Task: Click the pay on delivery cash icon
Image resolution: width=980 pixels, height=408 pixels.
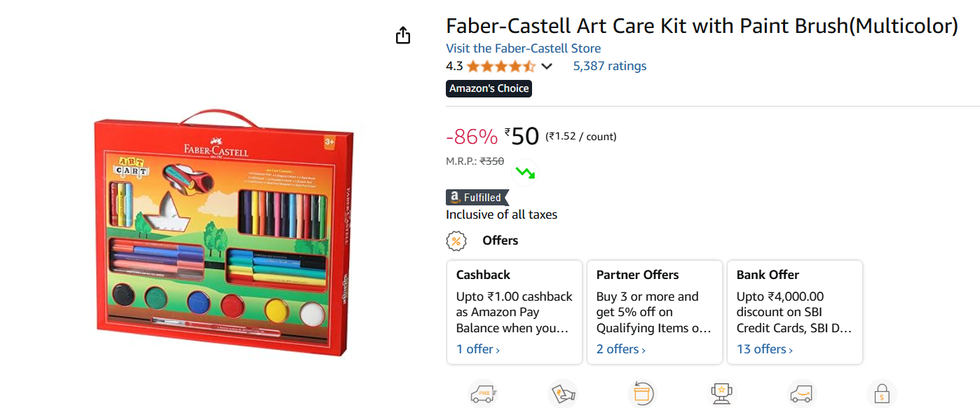Action: 562,393
